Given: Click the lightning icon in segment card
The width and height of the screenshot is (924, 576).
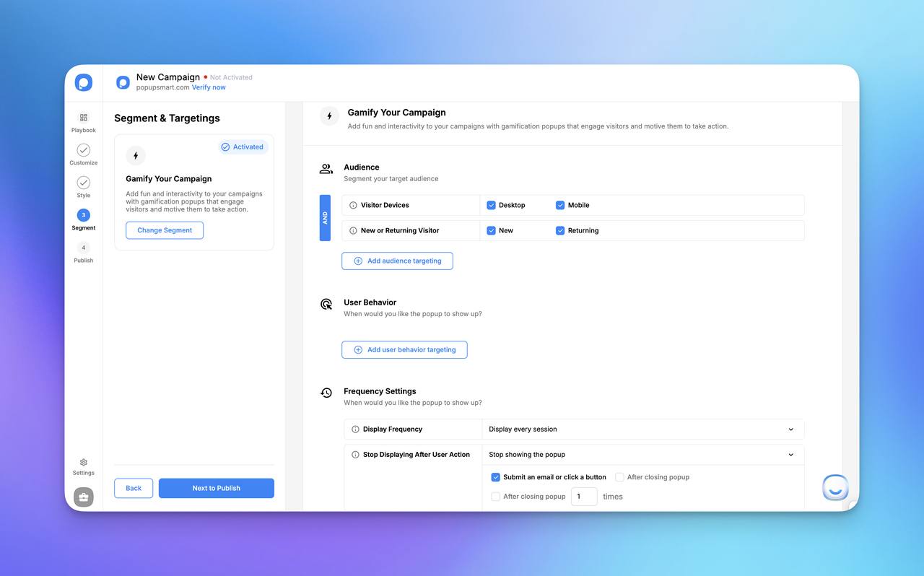Looking at the screenshot, I should tap(136, 155).
